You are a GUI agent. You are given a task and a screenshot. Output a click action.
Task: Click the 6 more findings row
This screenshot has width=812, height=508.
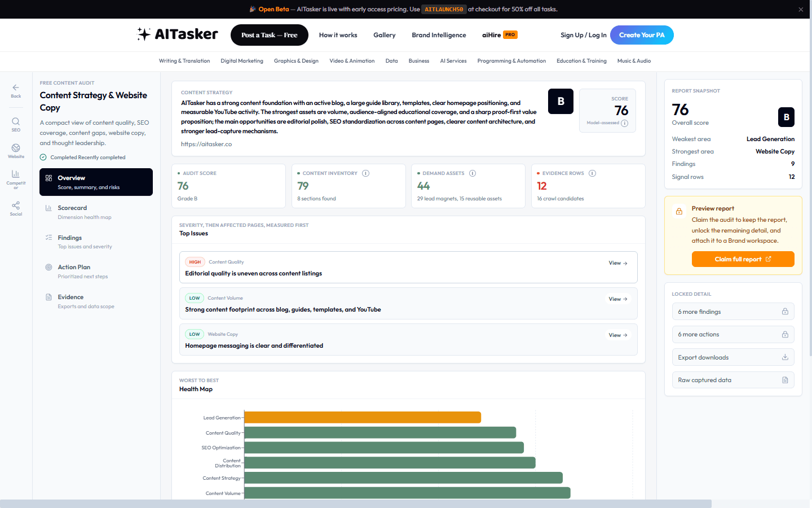pyautogui.click(x=733, y=312)
